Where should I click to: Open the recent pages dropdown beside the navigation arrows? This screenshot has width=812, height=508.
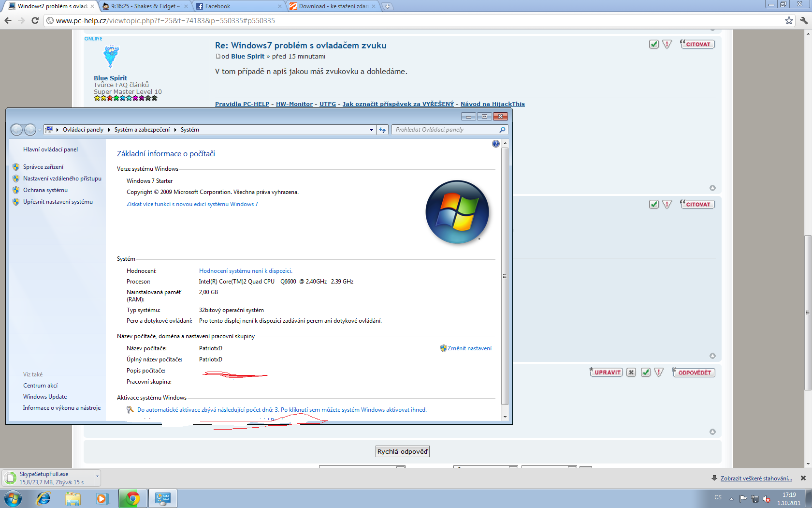coord(40,130)
